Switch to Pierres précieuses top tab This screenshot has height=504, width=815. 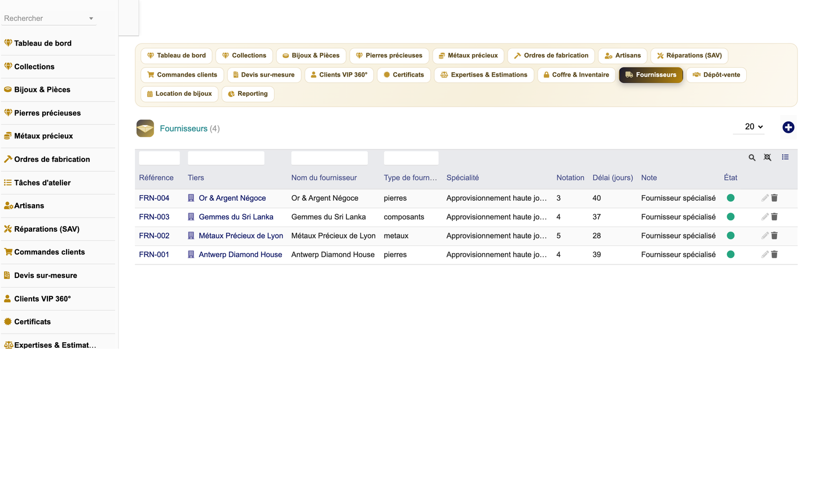[389, 56]
